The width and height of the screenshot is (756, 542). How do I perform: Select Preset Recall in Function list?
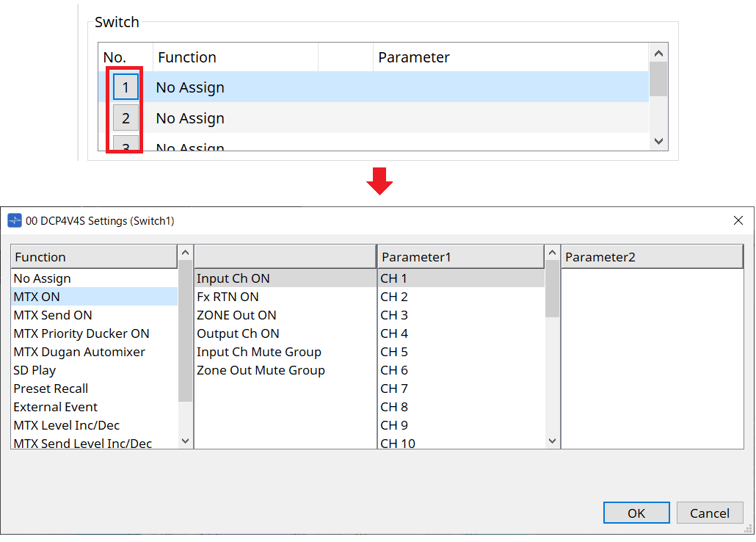[x=51, y=389]
